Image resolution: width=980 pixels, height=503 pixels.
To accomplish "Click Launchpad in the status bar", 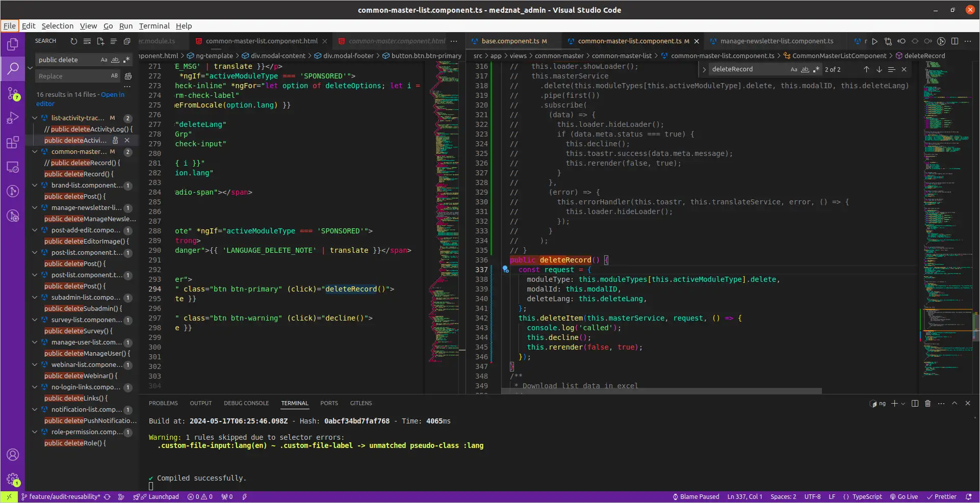I will tap(156, 497).
